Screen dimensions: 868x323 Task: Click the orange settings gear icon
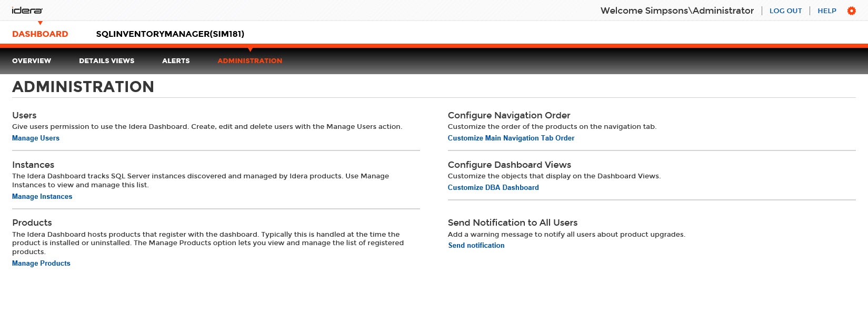851,11
